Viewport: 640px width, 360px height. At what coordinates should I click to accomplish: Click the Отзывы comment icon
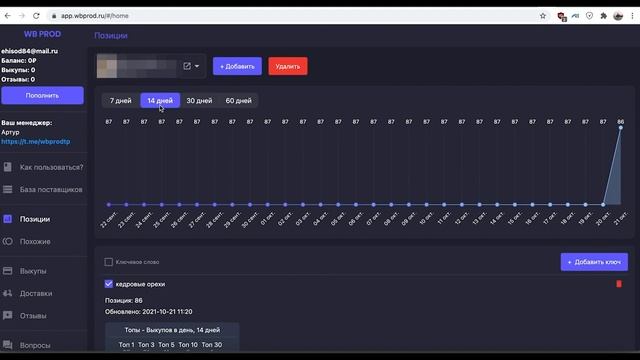8,316
